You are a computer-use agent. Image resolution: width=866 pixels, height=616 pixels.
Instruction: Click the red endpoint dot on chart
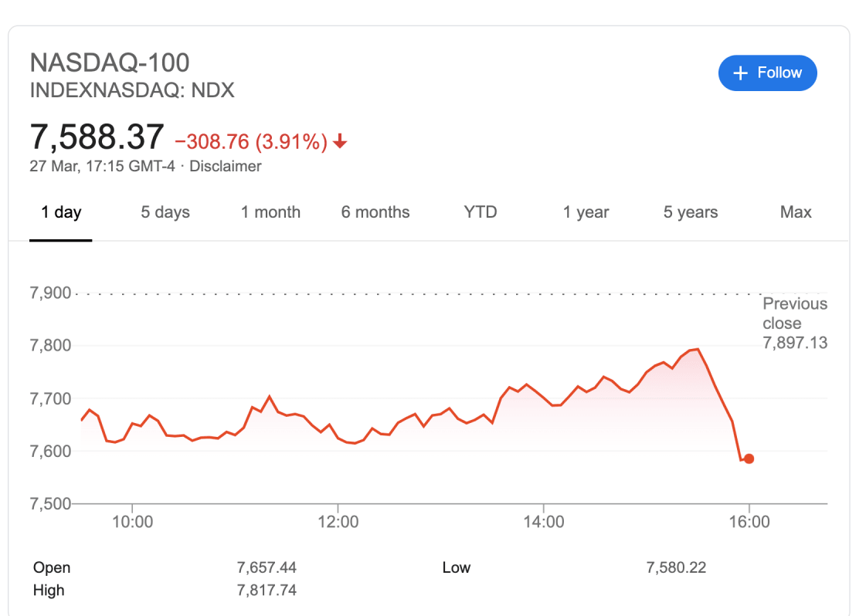click(x=749, y=459)
